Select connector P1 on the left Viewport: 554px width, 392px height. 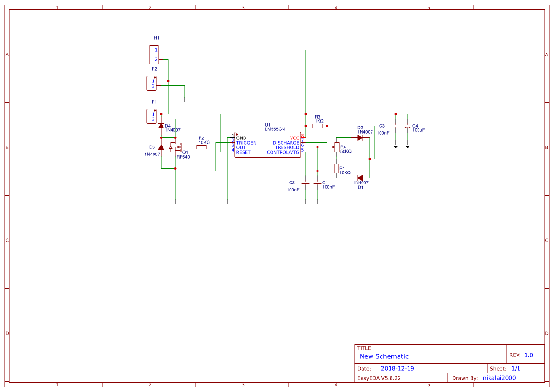[152, 115]
